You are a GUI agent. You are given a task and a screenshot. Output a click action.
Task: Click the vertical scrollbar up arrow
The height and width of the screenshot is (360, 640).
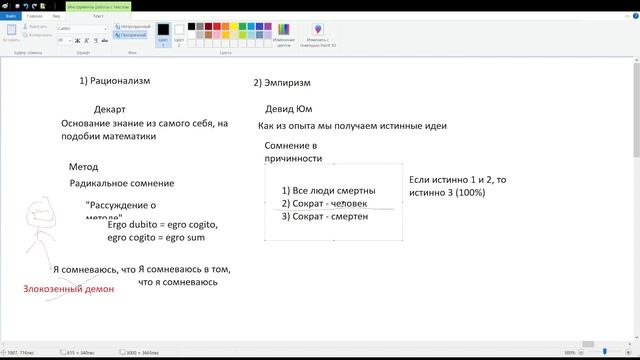tap(636, 60)
